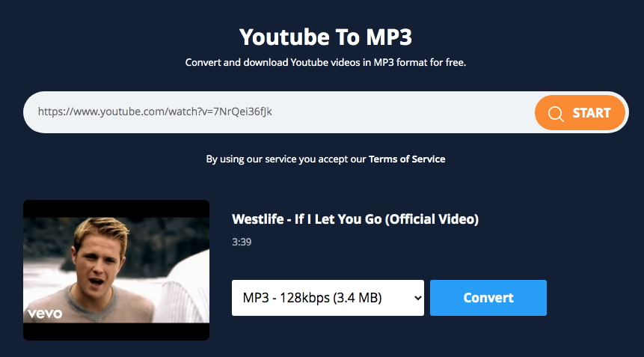
Task: Click the vevo logo on the thumbnail
Action: pyautogui.click(x=45, y=314)
